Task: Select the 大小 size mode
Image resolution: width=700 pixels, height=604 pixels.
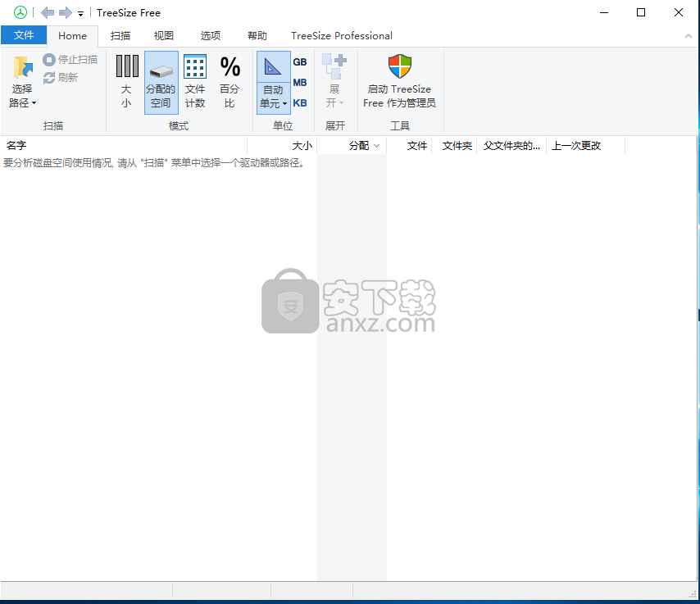Action: pos(127,82)
